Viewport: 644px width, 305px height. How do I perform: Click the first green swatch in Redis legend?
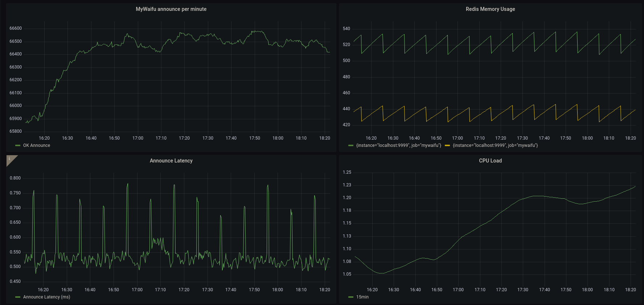pyautogui.click(x=350, y=145)
